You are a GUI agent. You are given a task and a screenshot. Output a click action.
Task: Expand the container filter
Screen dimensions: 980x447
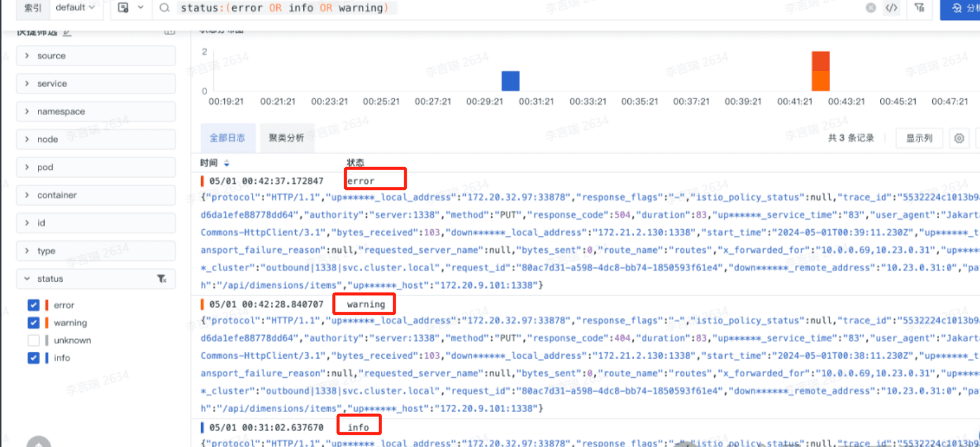96,195
